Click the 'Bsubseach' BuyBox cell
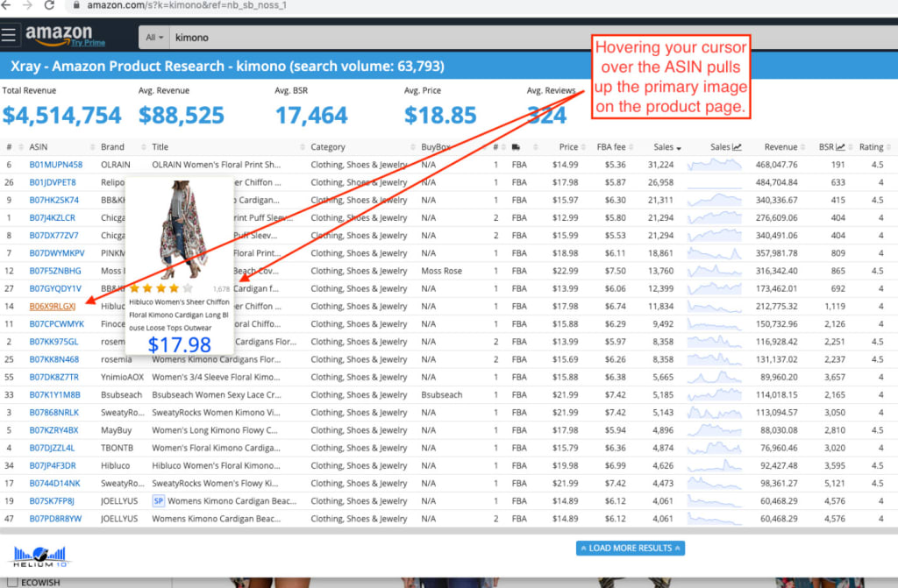 pos(442,395)
